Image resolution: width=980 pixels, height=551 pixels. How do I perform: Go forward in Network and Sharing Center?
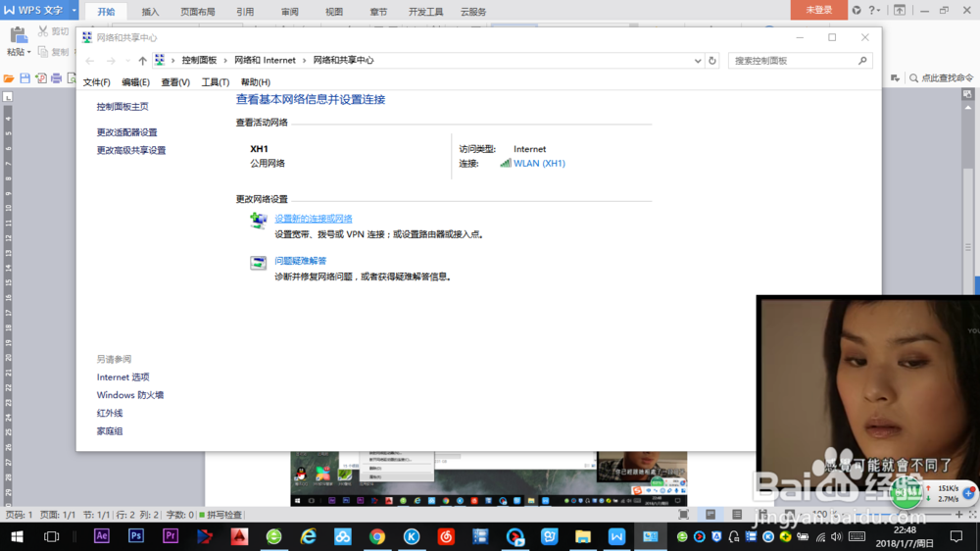pos(111,61)
